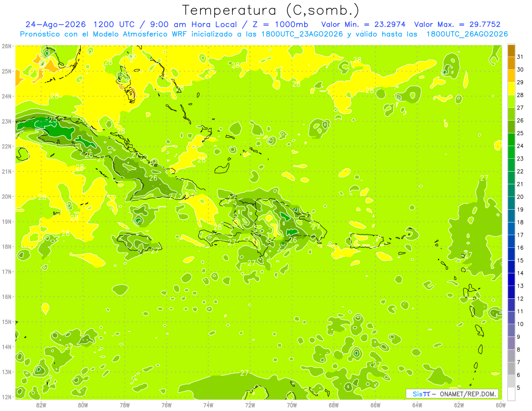Click the legend value 21
Screen dimensions: 532x411
tap(520, 184)
